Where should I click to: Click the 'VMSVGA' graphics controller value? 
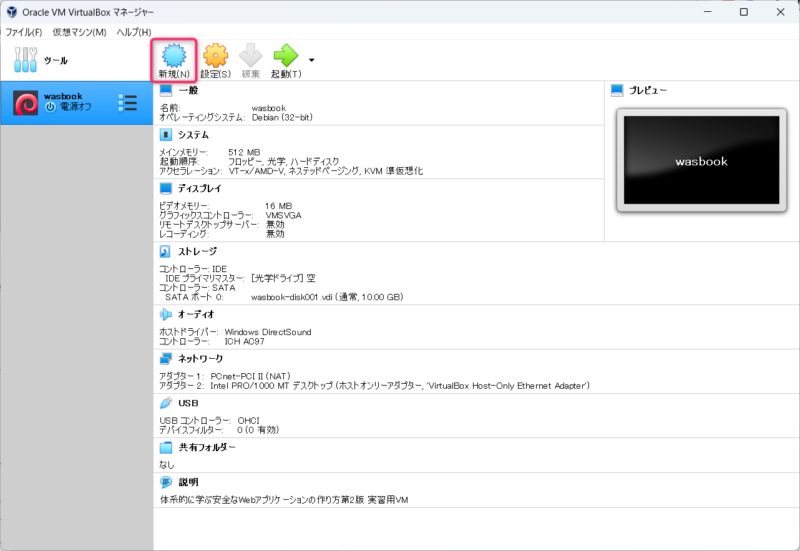pos(283,215)
